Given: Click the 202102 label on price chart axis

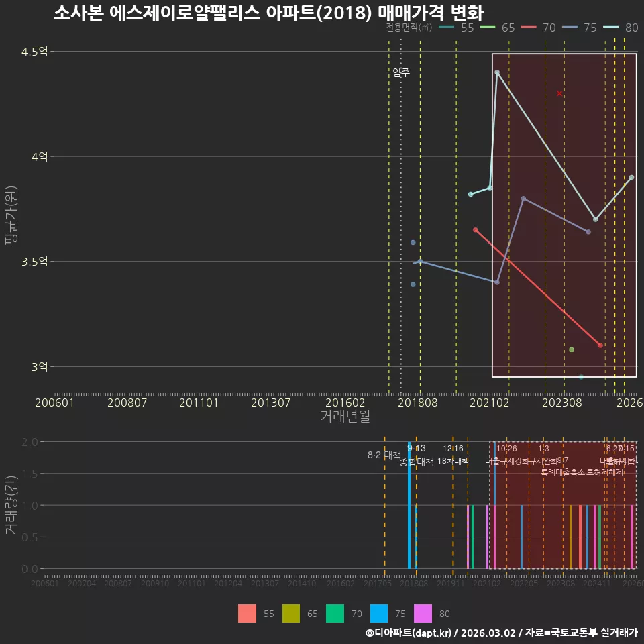Looking at the screenshot, I should point(490,402).
